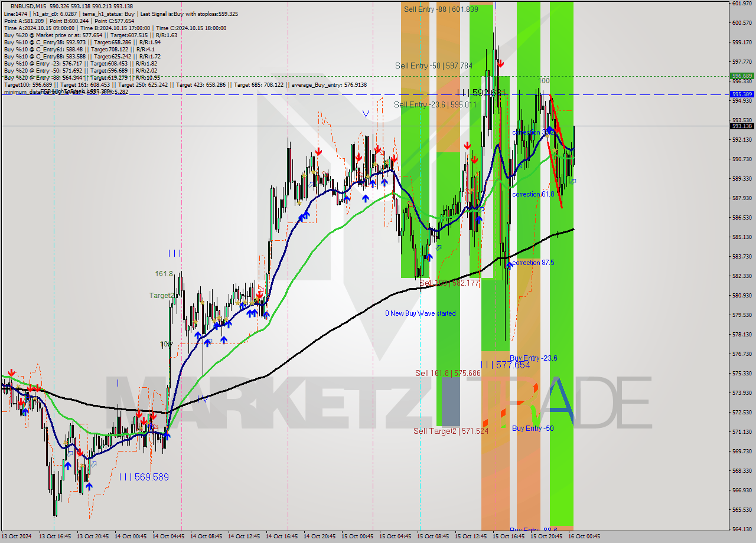Screen dimensions: 756x543
Task: Click the 569.730 price axis value
Action: pyautogui.click(x=742, y=451)
